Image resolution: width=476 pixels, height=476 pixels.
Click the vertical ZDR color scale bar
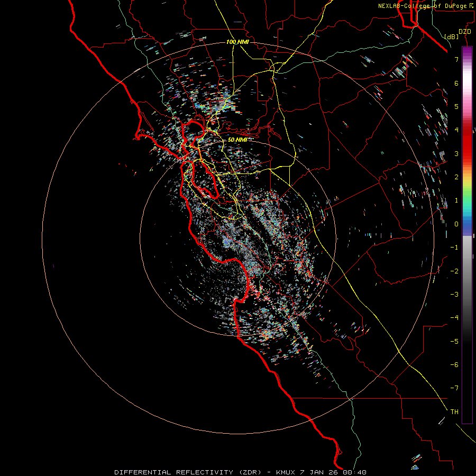point(467,235)
